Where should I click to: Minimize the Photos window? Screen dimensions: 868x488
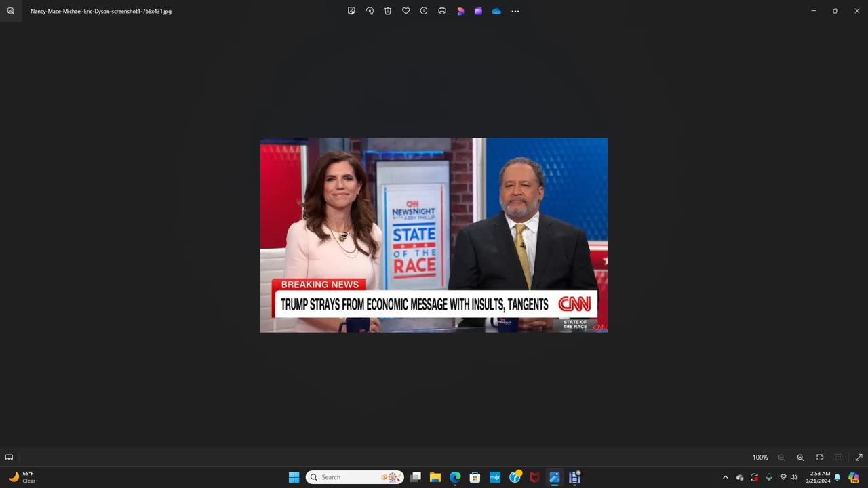coord(814,11)
